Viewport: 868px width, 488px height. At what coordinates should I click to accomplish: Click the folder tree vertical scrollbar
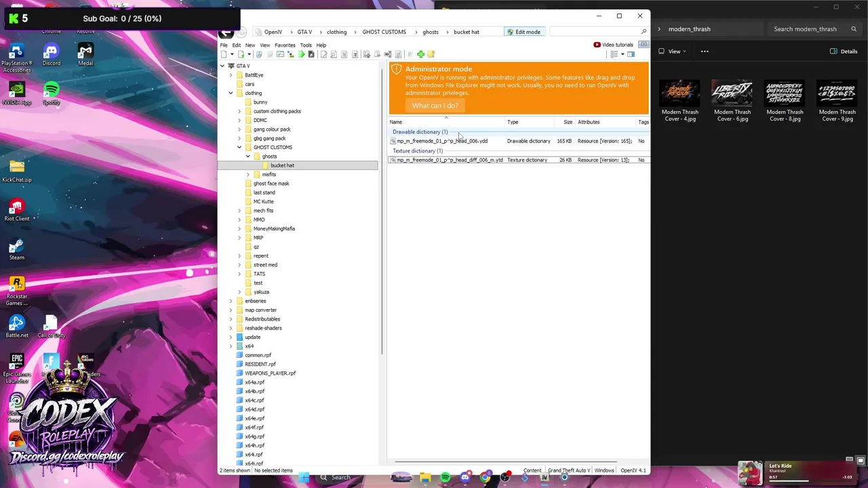click(x=382, y=210)
